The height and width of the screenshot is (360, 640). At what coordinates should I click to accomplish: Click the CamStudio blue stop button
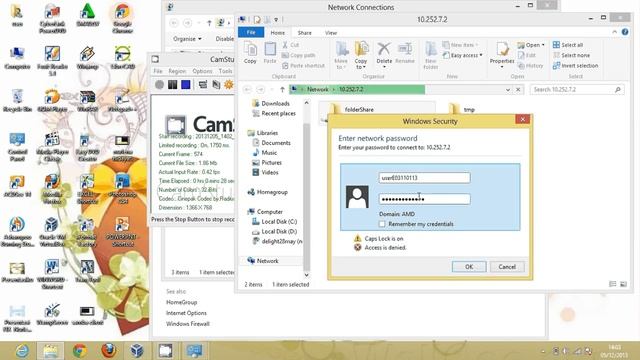(186, 84)
